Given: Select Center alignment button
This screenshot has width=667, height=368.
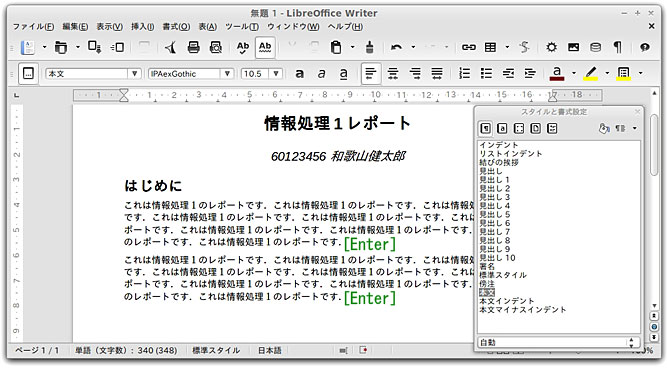Looking at the screenshot, I should (393, 74).
